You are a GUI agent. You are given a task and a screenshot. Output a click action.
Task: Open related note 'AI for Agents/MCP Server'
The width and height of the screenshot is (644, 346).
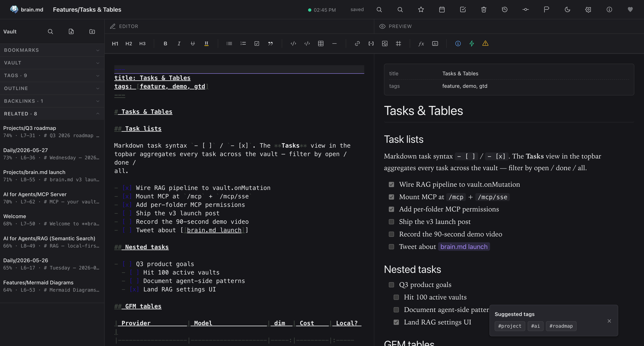coord(52,198)
